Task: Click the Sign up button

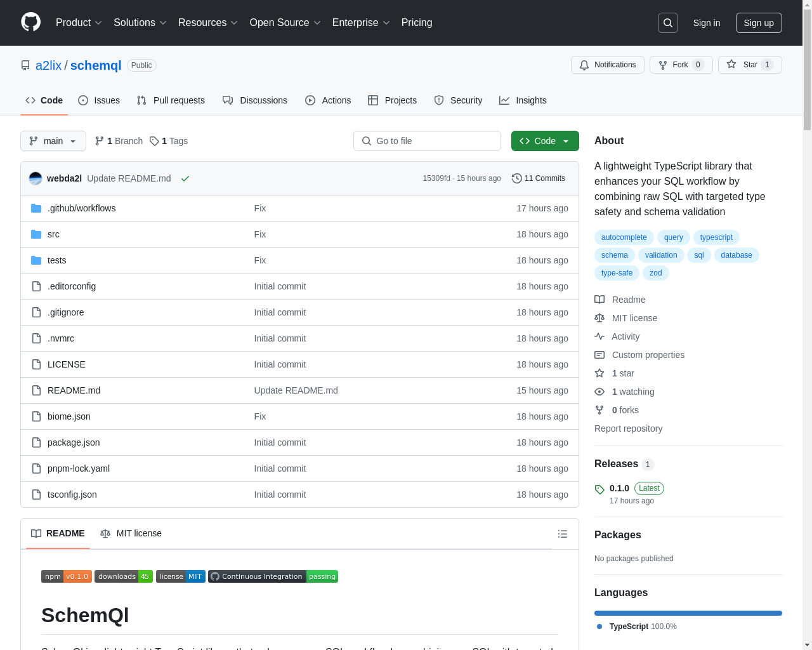Action: (759, 23)
